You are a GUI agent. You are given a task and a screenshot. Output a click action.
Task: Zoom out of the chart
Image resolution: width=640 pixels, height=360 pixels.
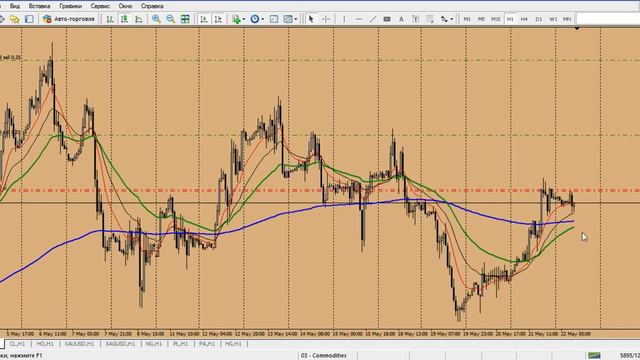pos(171,19)
